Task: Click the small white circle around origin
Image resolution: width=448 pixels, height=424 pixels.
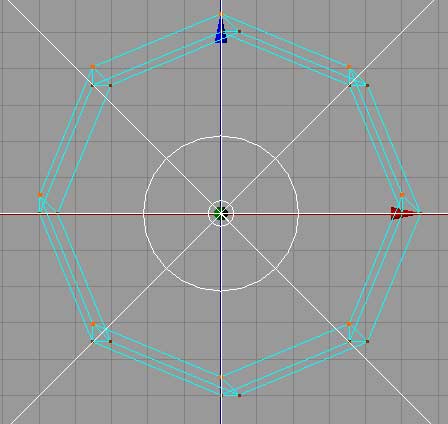Action: click(x=221, y=213)
